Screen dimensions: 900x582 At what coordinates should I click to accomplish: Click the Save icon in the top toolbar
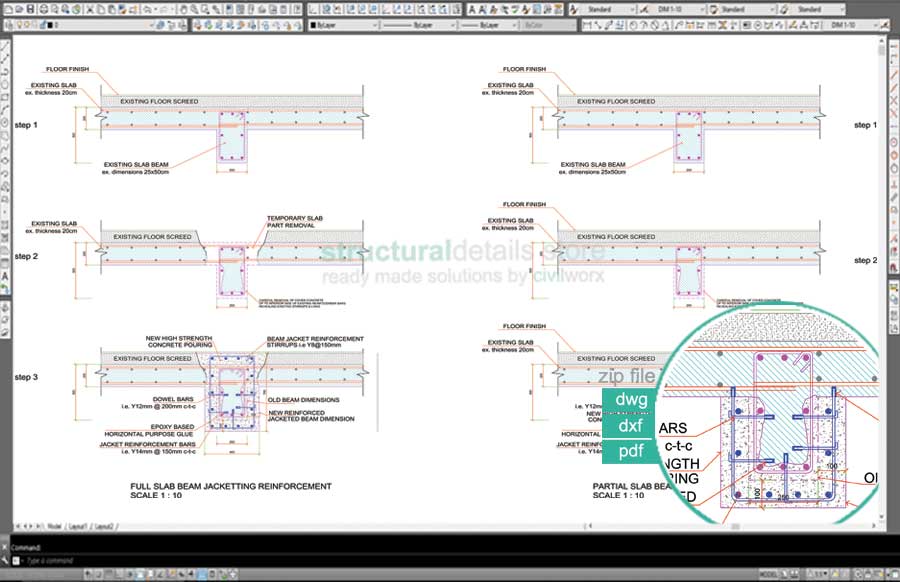tap(32, 9)
